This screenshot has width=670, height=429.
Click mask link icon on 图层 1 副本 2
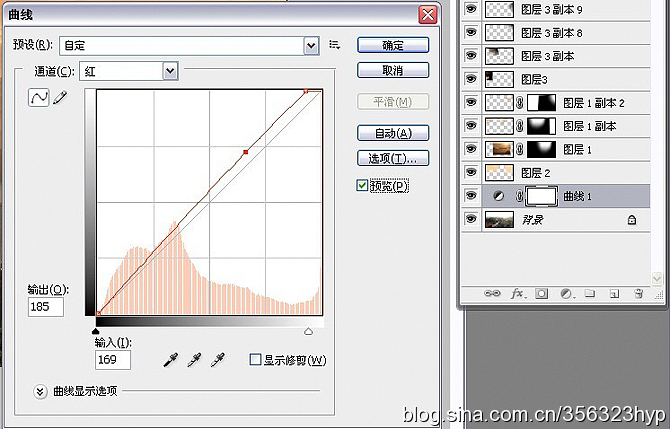[520, 103]
